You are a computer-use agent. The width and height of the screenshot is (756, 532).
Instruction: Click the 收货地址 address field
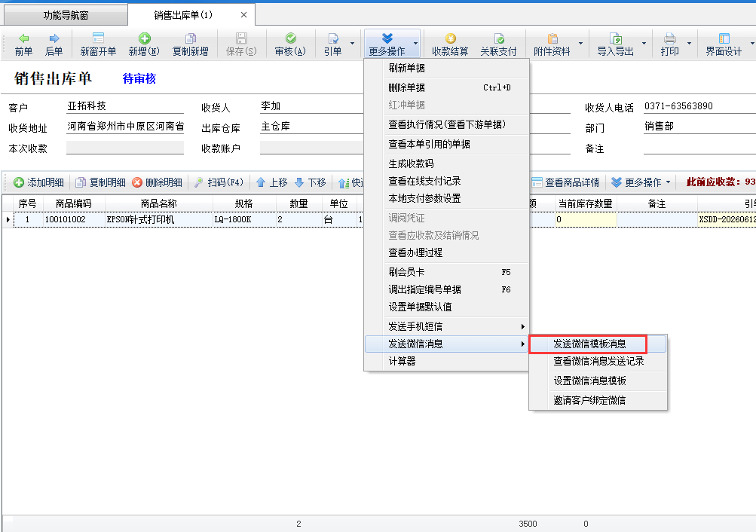point(125,127)
